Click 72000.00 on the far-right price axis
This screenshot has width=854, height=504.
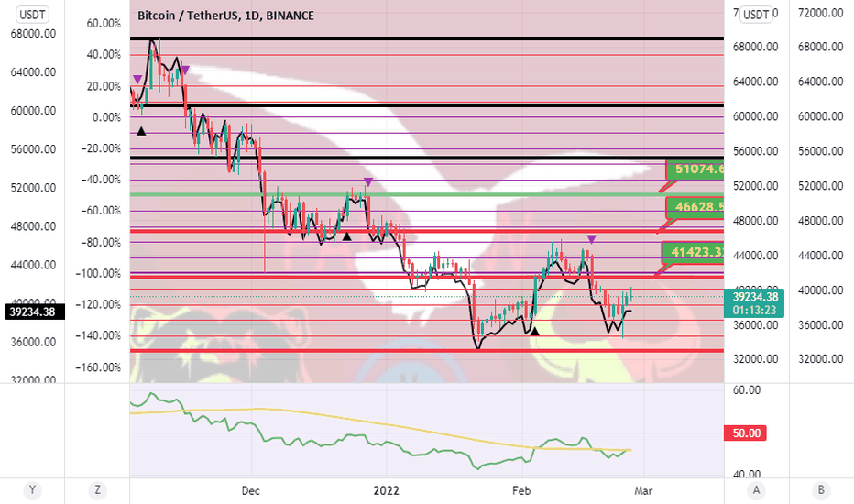tap(821, 13)
